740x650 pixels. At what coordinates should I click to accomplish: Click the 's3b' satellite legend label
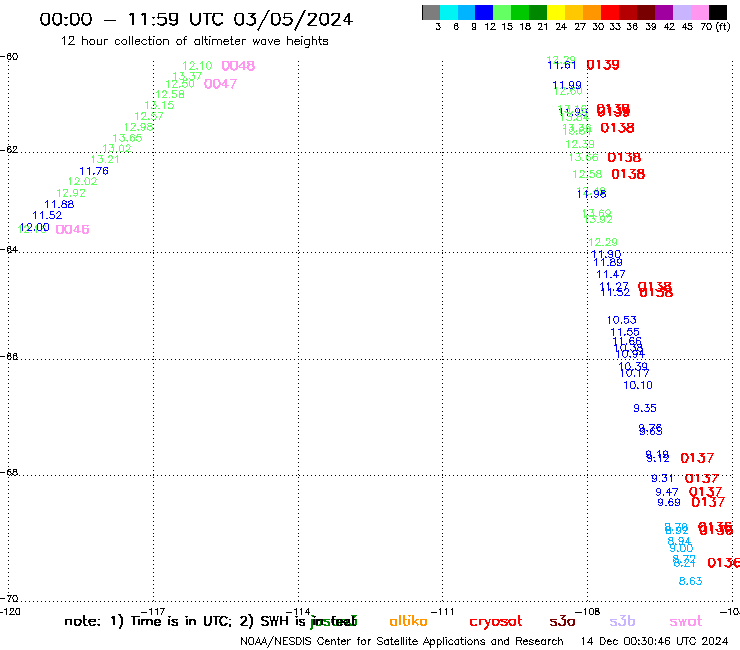pyautogui.click(x=622, y=621)
